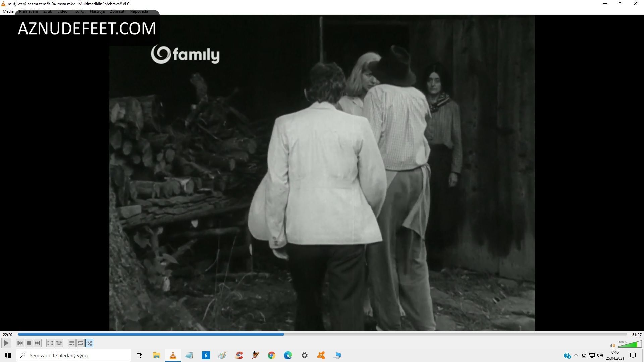Open the Média menu
The width and height of the screenshot is (644, 362).
tap(8, 11)
